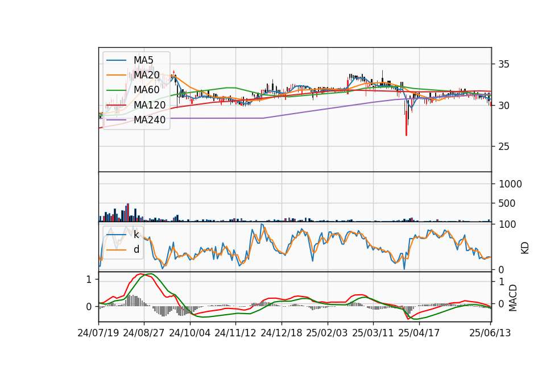Click the volume axis value 1000
Screen dimensions: 546x392
tap(510, 184)
